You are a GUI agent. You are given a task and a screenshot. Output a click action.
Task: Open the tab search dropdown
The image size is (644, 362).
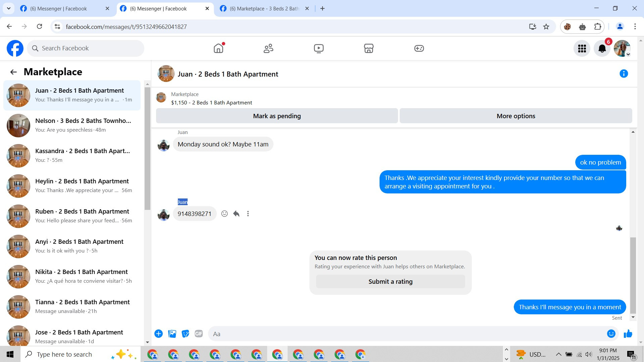(x=9, y=8)
